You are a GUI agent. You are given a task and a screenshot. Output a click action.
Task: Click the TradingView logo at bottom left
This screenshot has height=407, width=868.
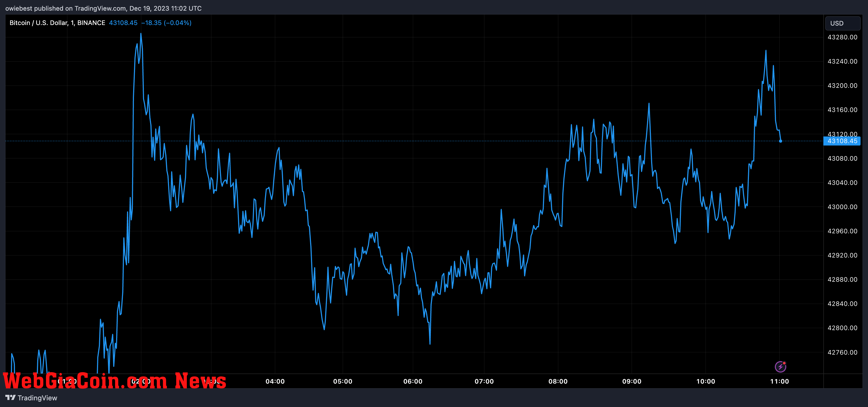pyautogui.click(x=31, y=398)
